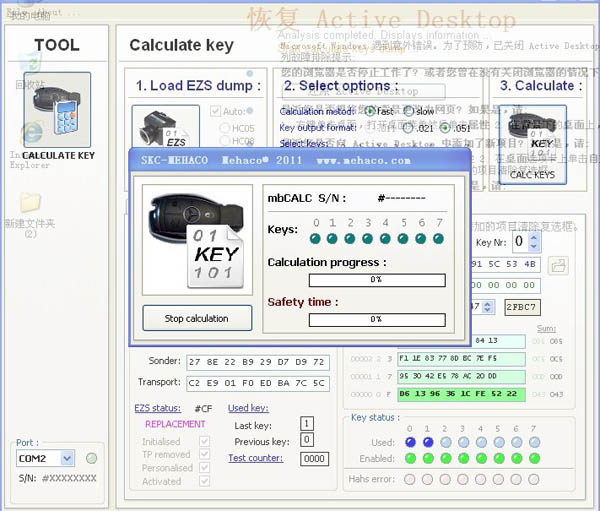Open the EZS status link

click(157, 408)
